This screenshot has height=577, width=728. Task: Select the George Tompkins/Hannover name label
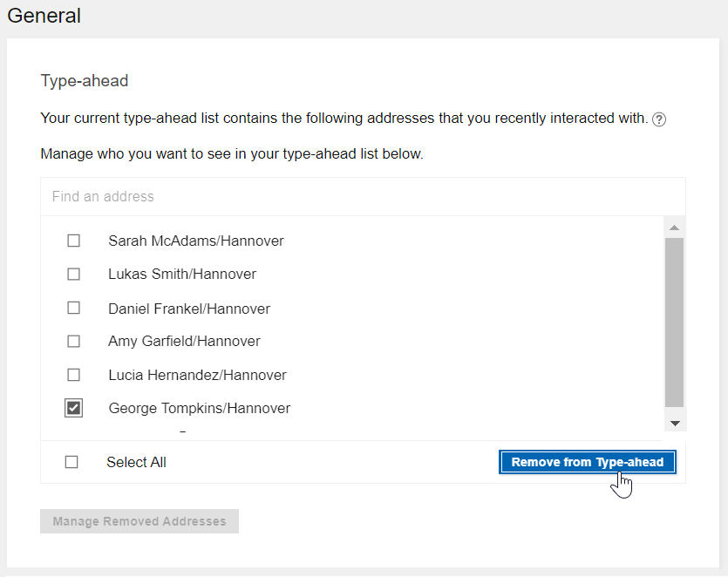coord(199,408)
